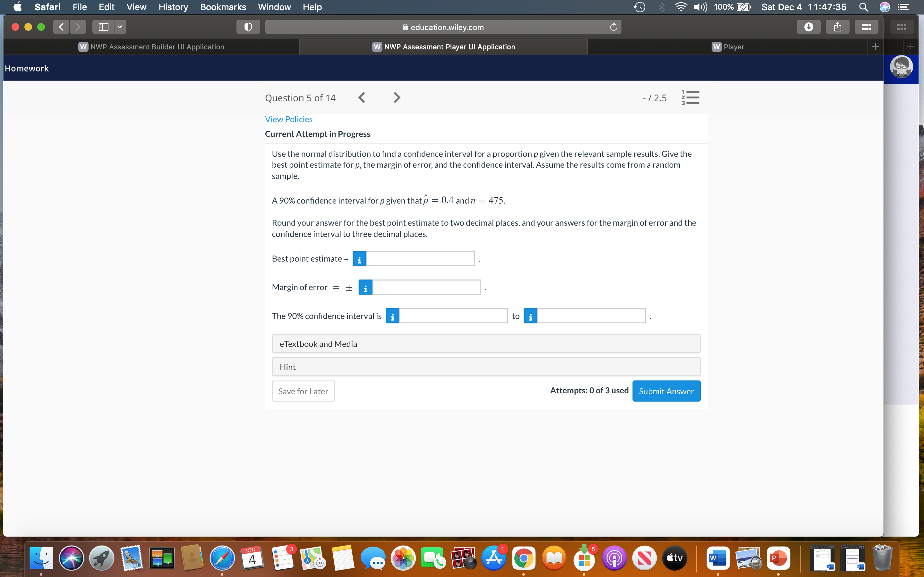Viewport: 924px width, 577px height.
Task: Click the previous question chevron arrow
Action: coord(362,98)
